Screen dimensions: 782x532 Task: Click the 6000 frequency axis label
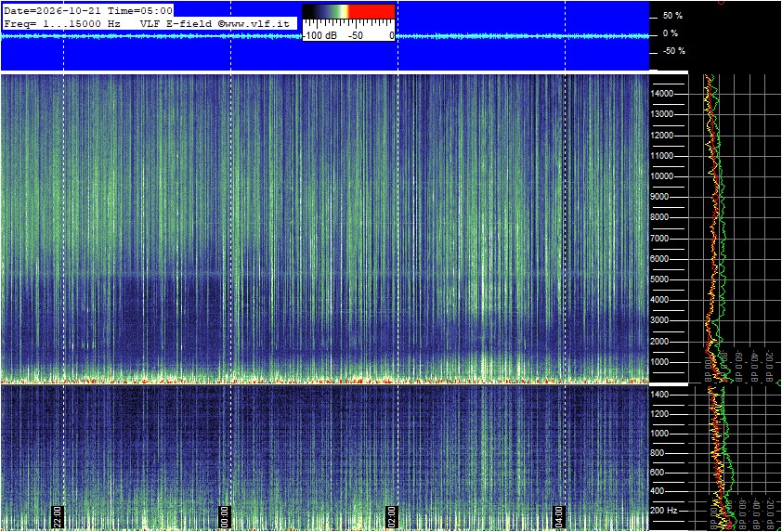[659, 259]
